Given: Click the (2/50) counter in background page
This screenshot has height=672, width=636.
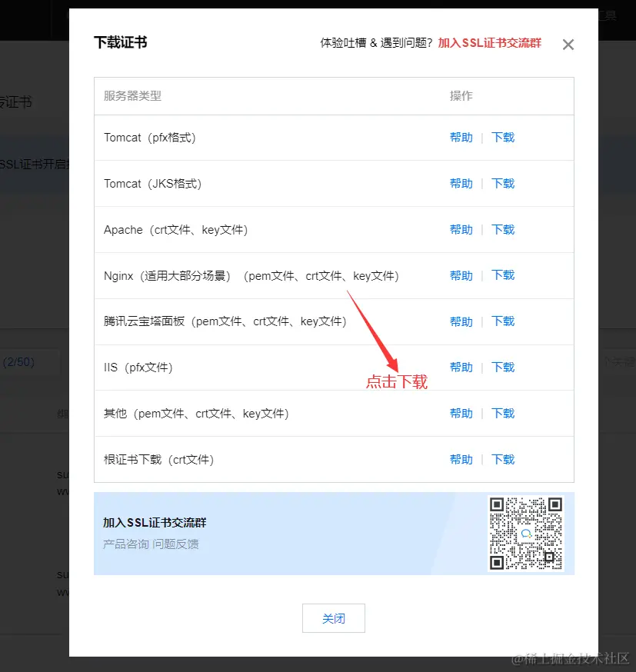Looking at the screenshot, I should (x=18, y=362).
